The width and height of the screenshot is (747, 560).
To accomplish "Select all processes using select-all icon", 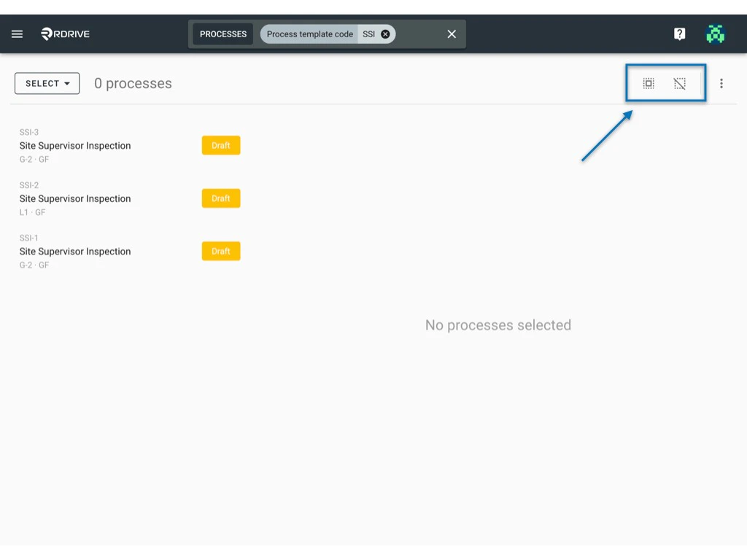I will tap(649, 83).
